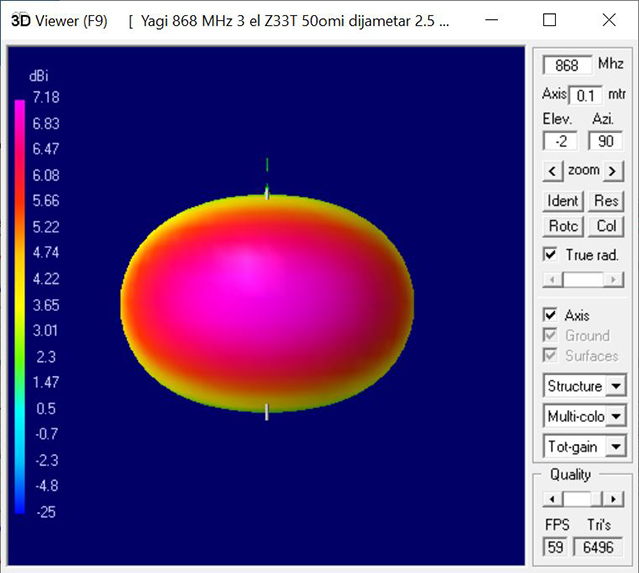Click the zoom in right arrow button
This screenshot has width=639, height=573.
[613, 171]
